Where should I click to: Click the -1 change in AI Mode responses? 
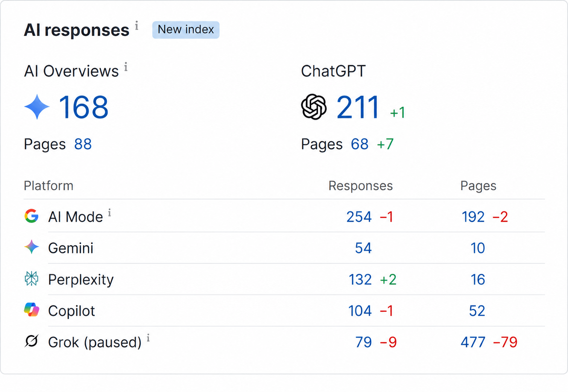coord(386,217)
